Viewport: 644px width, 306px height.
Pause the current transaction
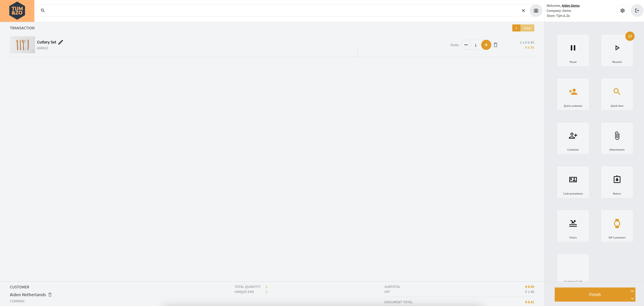(573, 50)
